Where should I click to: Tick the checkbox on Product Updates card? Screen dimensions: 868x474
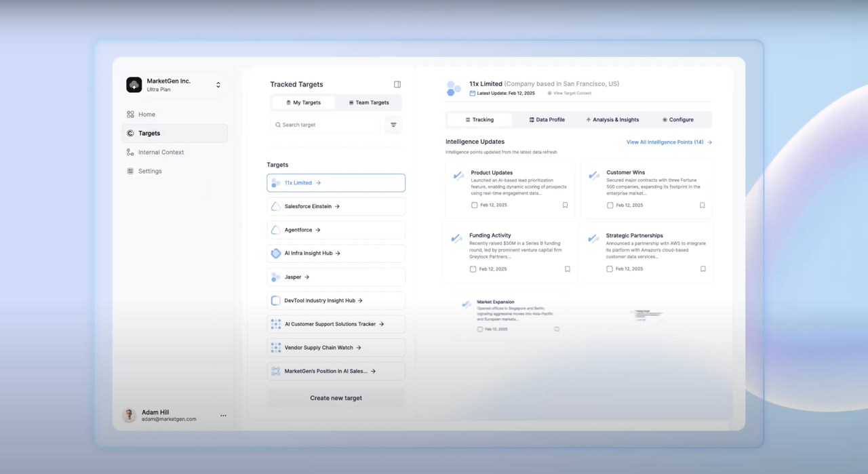point(475,205)
